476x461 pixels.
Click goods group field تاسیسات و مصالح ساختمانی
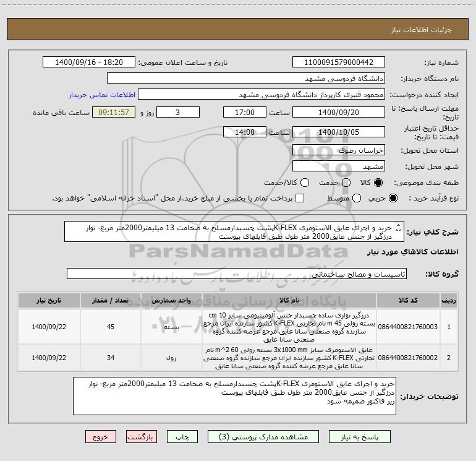click(x=237, y=274)
